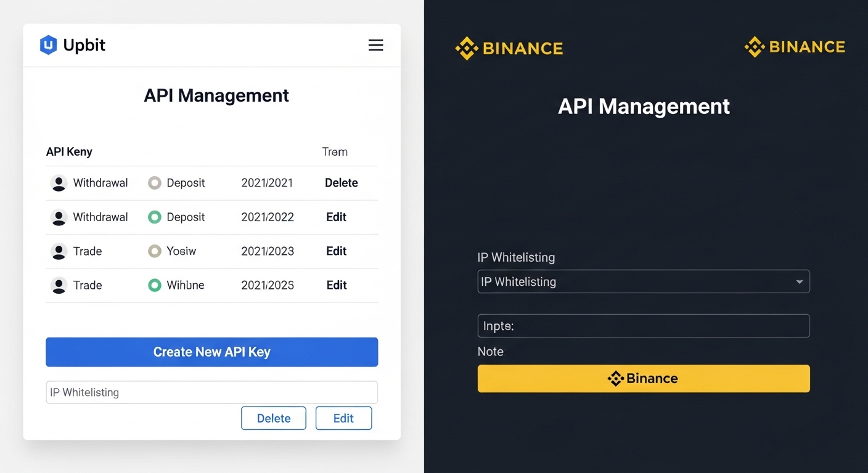Click the left Binance logo in header

[509, 48]
